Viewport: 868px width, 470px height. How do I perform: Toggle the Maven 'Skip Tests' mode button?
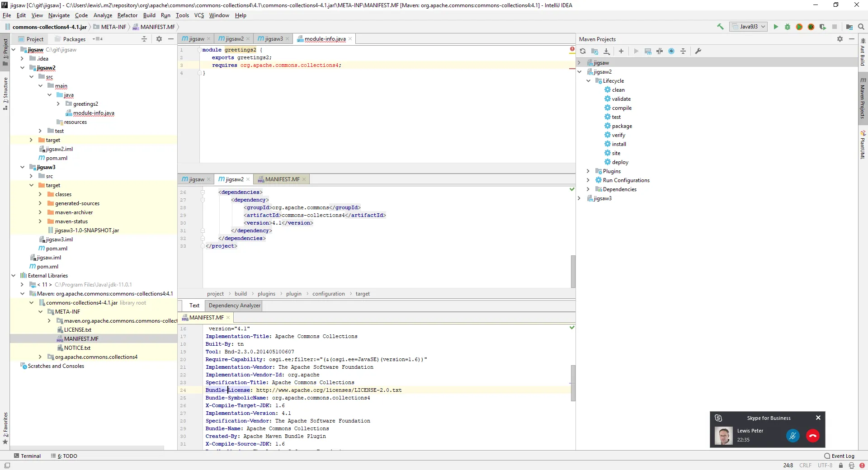[671, 51]
